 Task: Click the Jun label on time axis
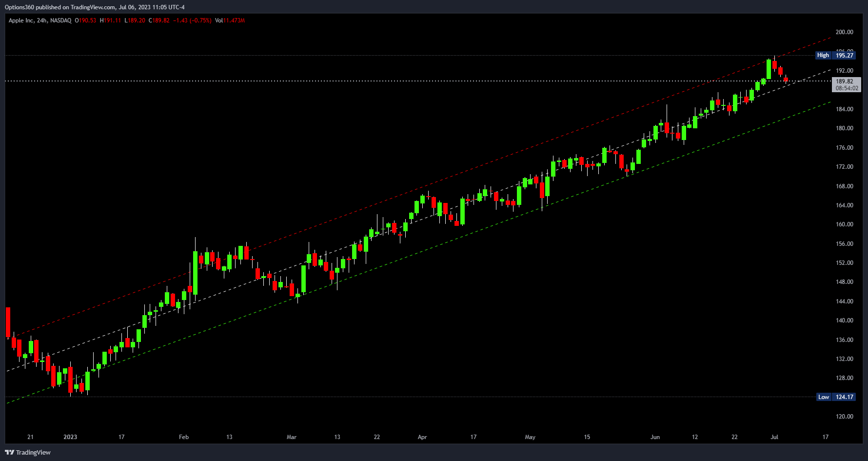pyautogui.click(x=655, y=437)
